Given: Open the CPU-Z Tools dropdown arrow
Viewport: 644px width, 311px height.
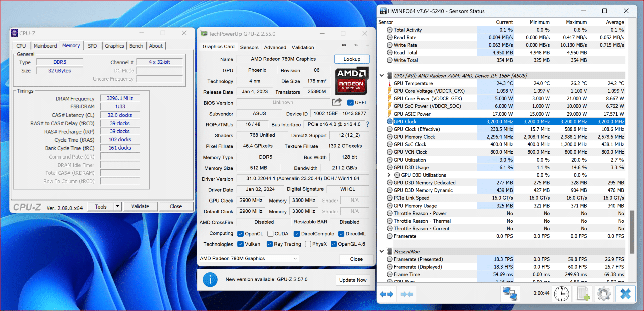Looking at the screenshot, I should point(117,206).
